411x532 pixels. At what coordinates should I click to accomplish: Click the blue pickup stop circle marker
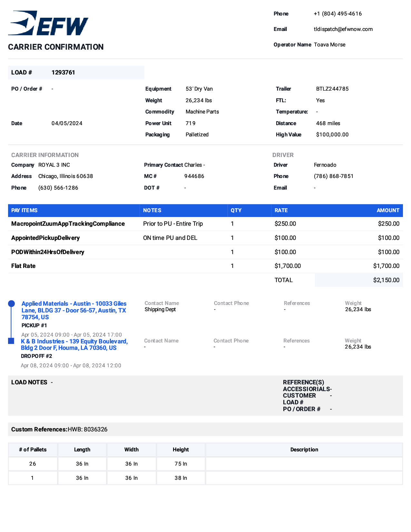pyautogui.click(x=11, y=303)
